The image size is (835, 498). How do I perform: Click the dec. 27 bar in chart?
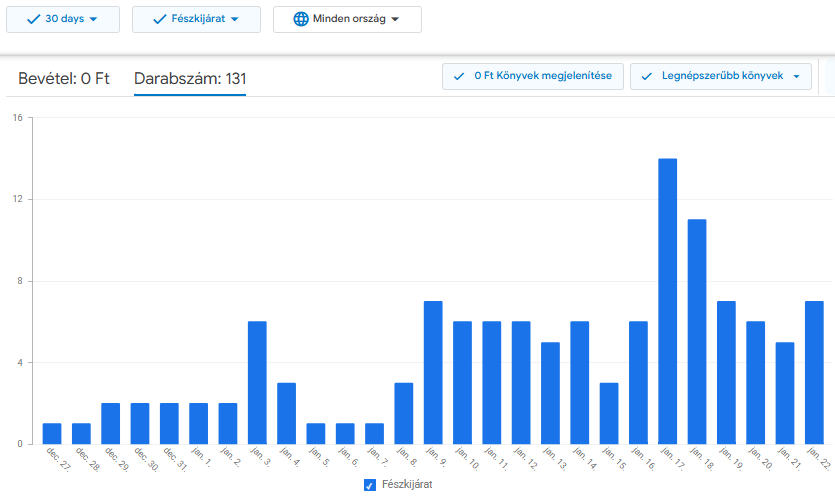(52, 433)
